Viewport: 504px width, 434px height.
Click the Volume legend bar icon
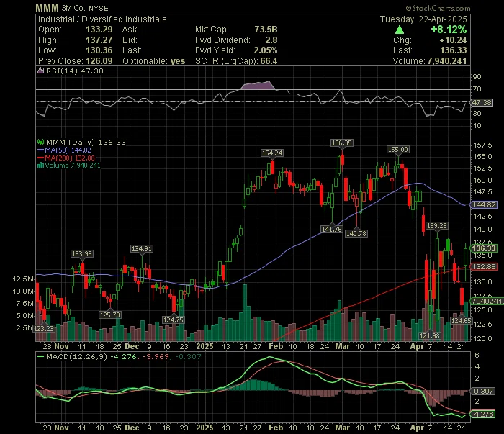tap(40, 166)
